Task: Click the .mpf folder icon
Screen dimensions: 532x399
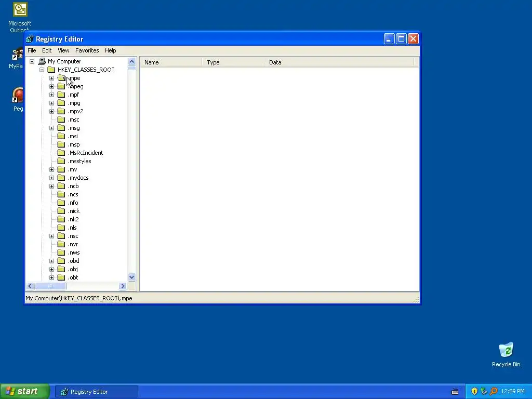Action: [x=61, y=95]
